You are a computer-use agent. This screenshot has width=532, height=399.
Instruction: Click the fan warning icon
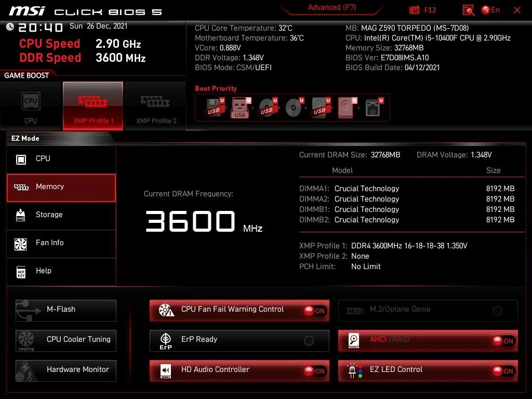pyautogui.click(x=166, y=310)
